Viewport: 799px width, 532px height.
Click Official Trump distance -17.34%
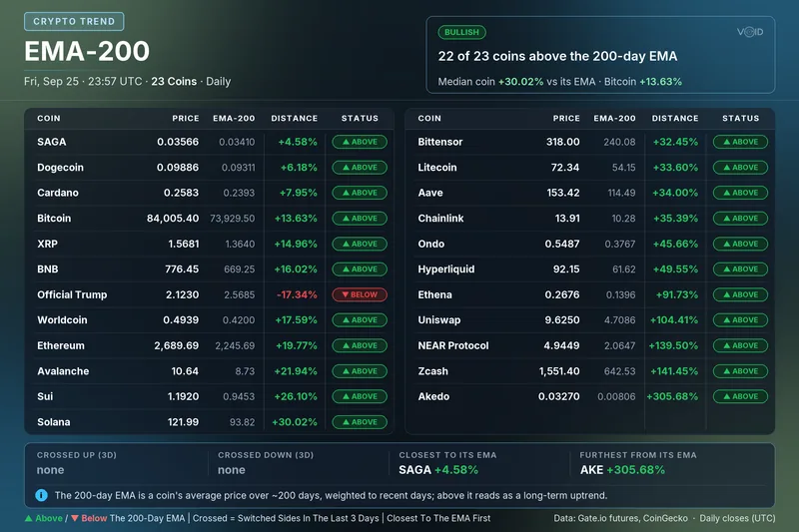click(297, 294)
